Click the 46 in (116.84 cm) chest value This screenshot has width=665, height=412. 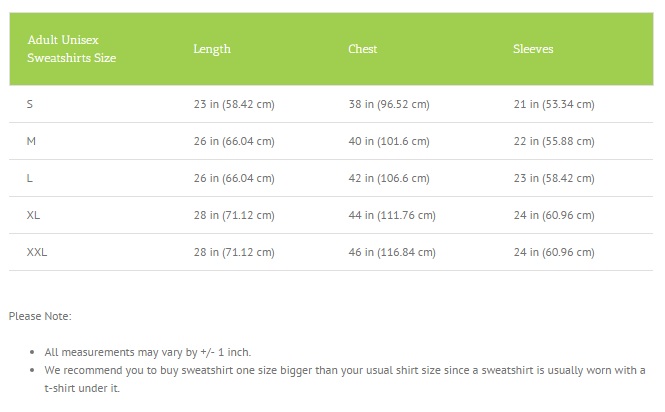[x=391, y=252]
